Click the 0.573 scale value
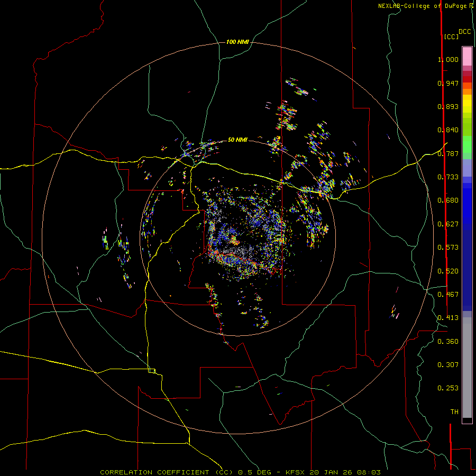Screen dimensions: 476x476 448,248
